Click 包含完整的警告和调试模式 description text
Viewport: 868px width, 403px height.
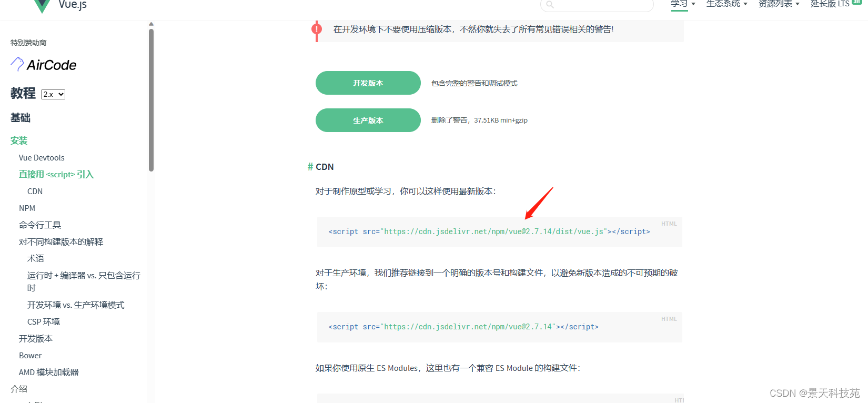(475, 83)
